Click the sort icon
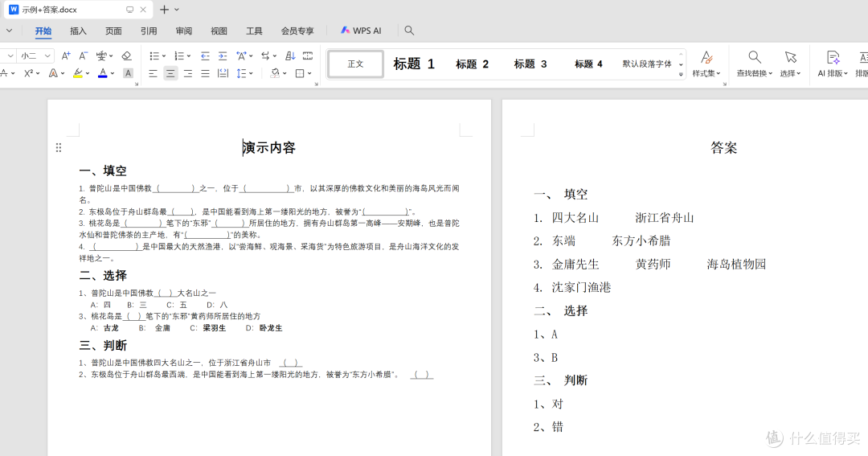Image resolution: width=868 pixels, height=456 pixels. (x=291, y=56)
